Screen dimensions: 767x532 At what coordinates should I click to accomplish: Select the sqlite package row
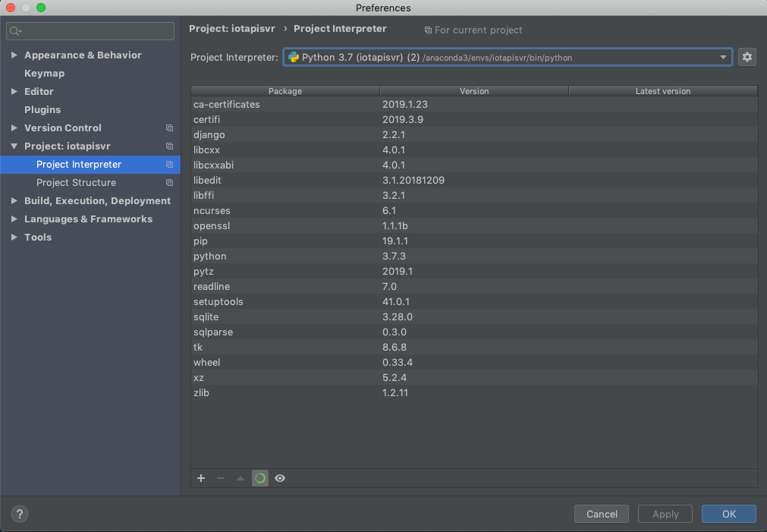tap(474, 316)
